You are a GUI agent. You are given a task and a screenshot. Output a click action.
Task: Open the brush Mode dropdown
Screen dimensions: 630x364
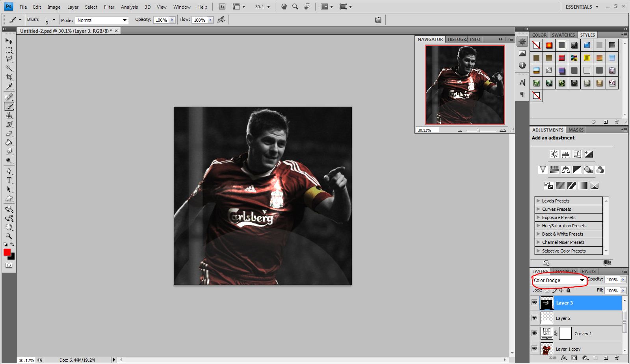102,20
